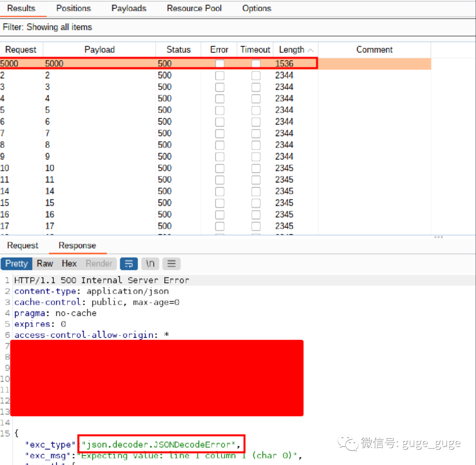Screen dimensions: 476x465
Task: Toggle Timeout checkbox for request 7
Action: (x=256, y=133)
